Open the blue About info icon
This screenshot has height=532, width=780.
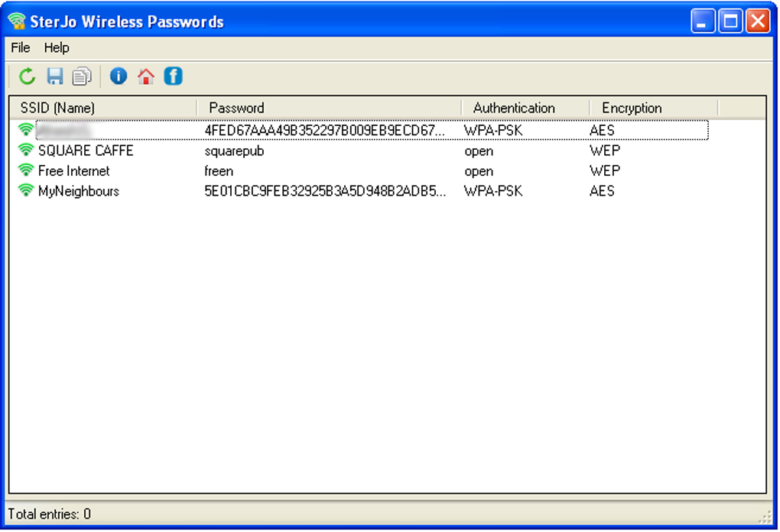[119, 76]
